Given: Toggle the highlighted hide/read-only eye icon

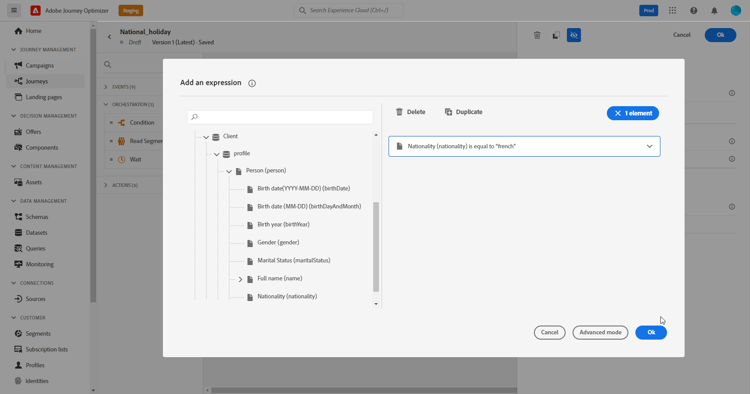Looking at the screenshot, I should point(574,35).
